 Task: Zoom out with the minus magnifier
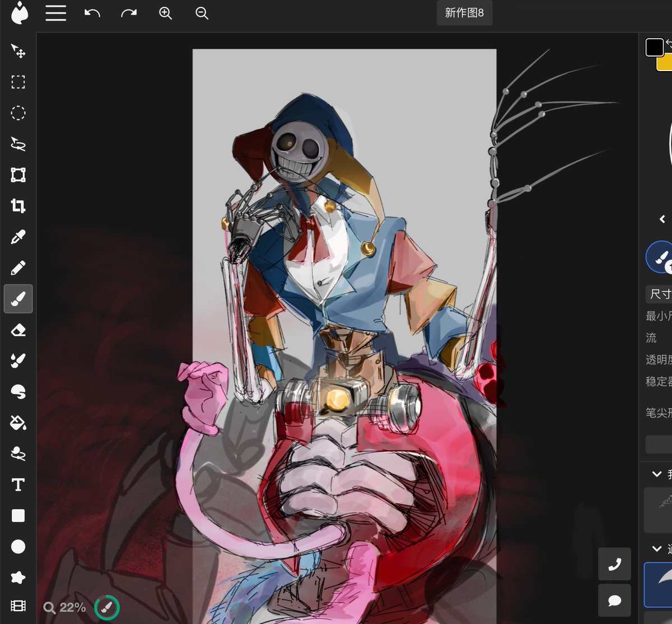[x=202, y=13]
